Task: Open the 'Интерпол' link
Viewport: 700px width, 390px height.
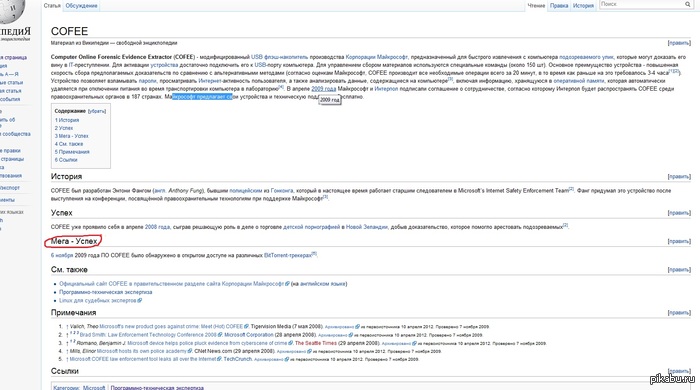Action: pos(386,89)
